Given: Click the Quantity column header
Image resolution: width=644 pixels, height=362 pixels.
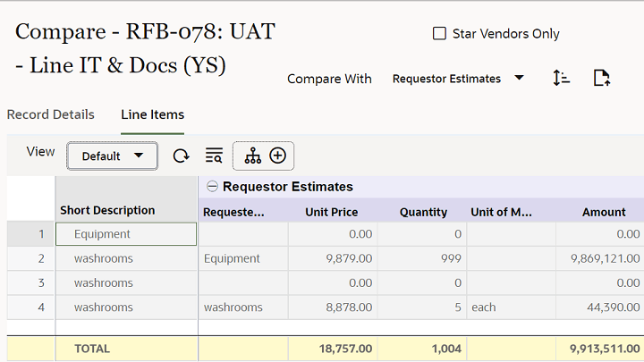Looking at the screenshot, I should [x=423, y=212].
